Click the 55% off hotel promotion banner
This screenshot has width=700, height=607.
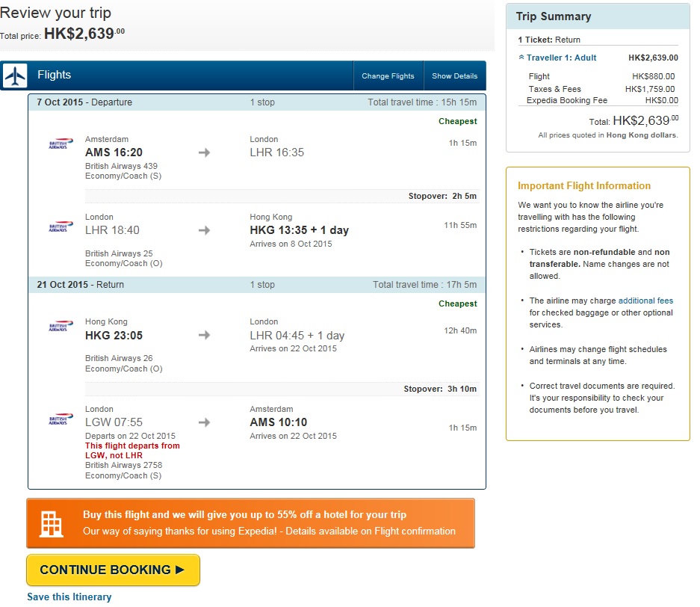click(x=250, y=523)
